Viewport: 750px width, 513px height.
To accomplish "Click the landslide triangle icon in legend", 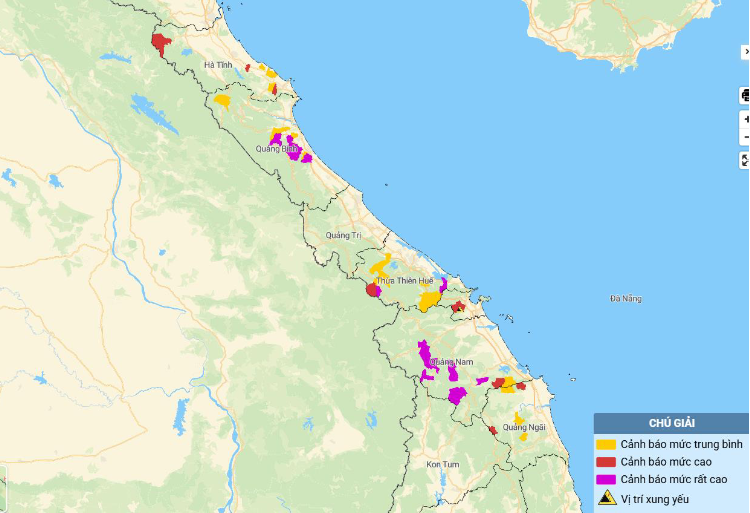I will (x=606, y=498).
